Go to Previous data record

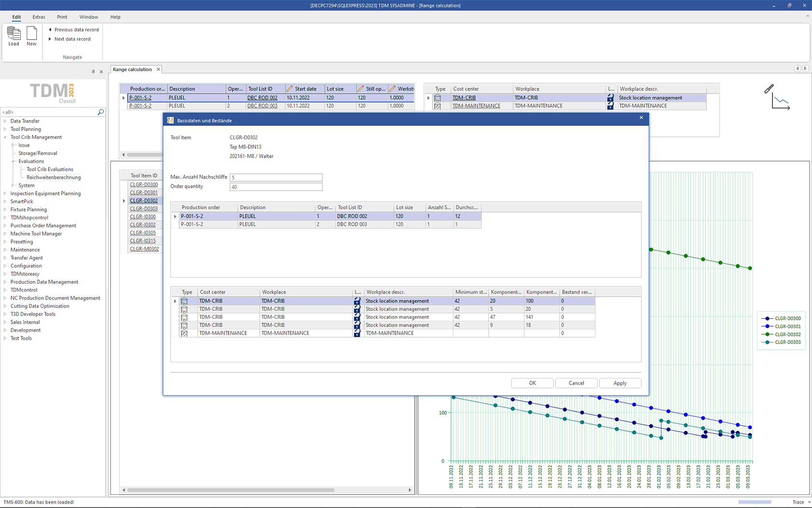[x=73, y=30]
